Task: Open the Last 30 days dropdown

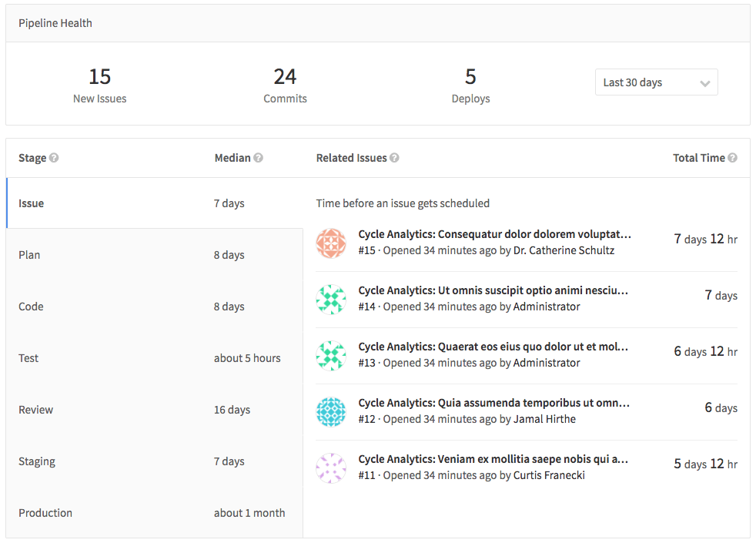Action: (x=656, y=82)
